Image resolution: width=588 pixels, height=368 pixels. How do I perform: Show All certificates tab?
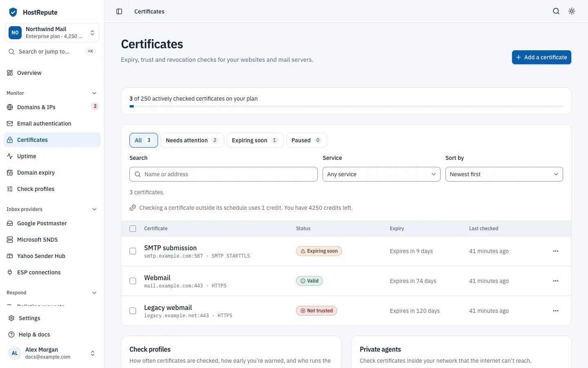pos(143,140)
